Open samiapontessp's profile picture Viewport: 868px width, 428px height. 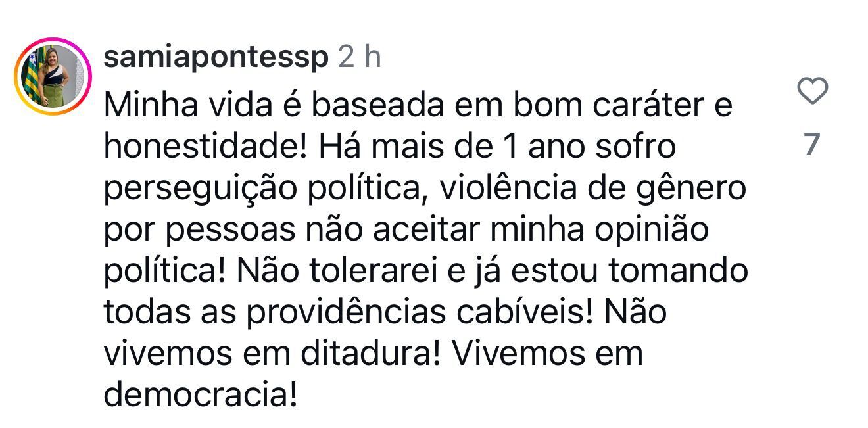point(53,76)
